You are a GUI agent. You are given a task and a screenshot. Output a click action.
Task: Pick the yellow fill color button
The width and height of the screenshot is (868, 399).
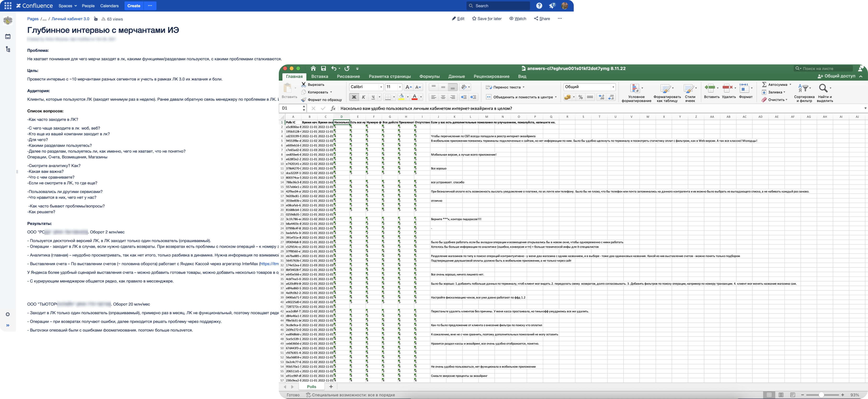pyautogui.click(x=401, y=97)
